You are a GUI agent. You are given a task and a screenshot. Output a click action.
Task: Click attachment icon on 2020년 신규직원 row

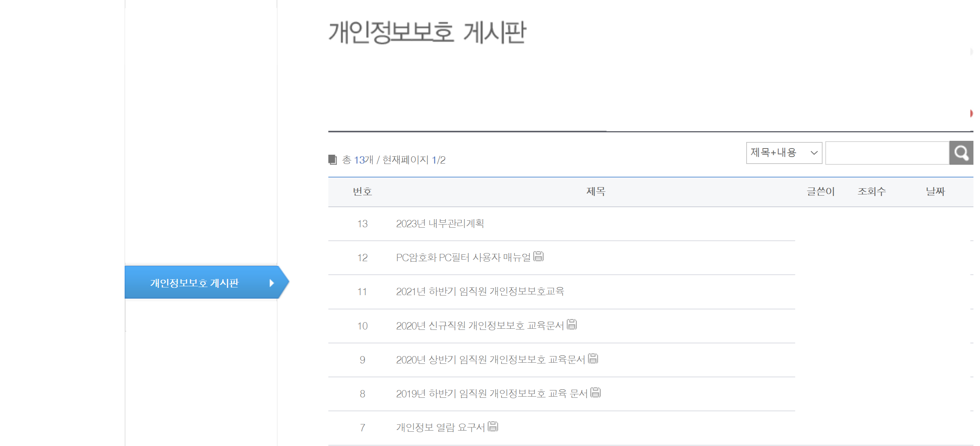pos(571,324)
